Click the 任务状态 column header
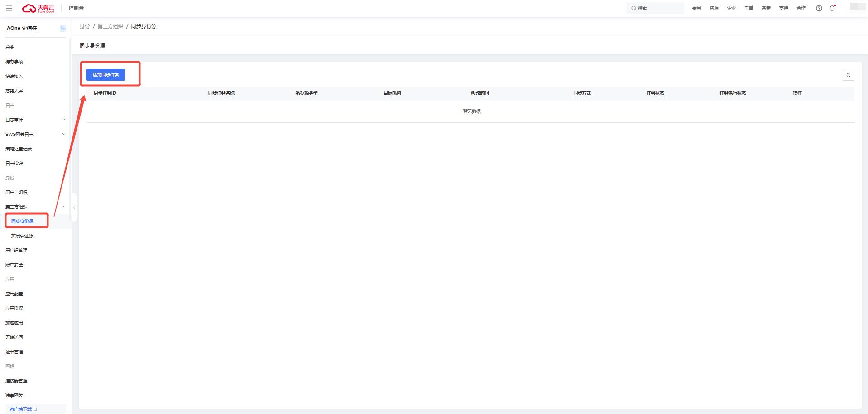This screenshot has height=414, width=868. click(655, 93)
